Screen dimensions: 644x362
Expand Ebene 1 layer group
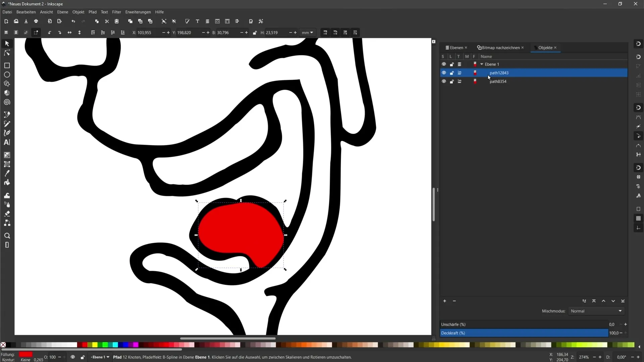click(482, 64)
